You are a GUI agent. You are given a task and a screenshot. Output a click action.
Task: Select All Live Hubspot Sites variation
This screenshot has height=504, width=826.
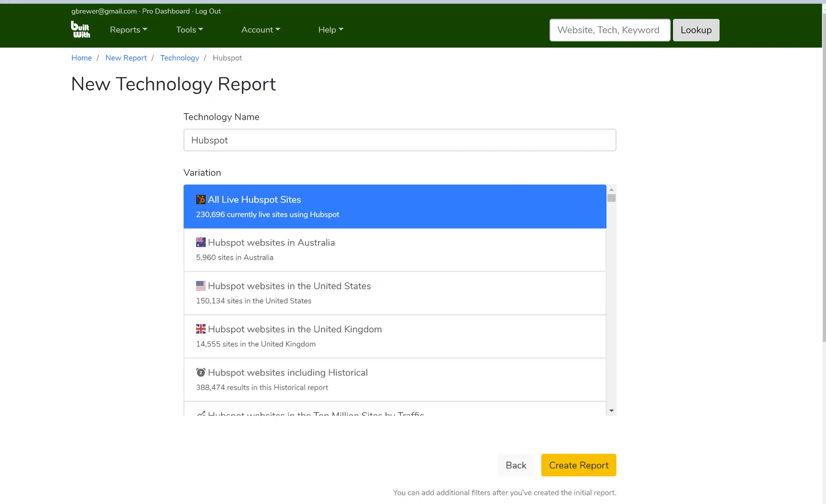[395, 206]
